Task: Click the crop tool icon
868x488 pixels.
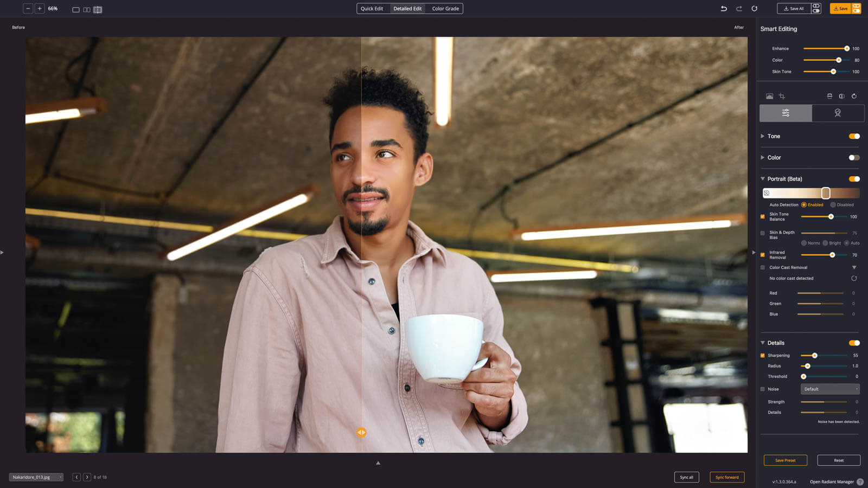Action: (782, 97)
